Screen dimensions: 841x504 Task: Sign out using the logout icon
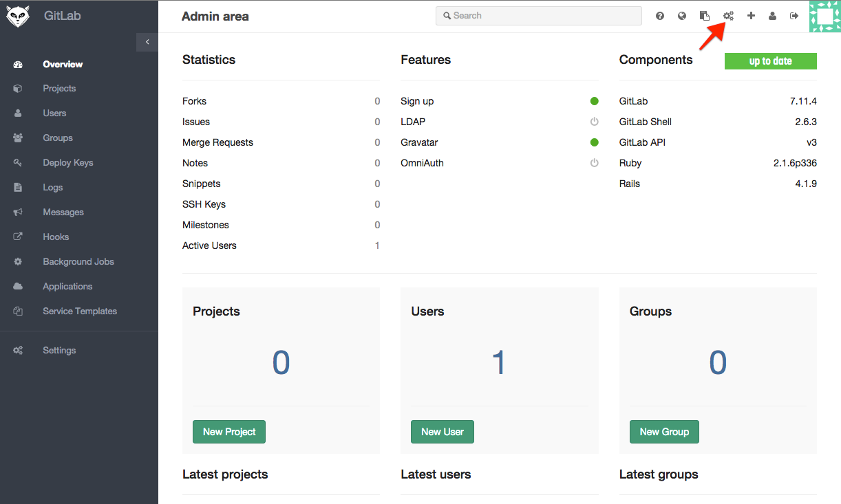[794, 15]
